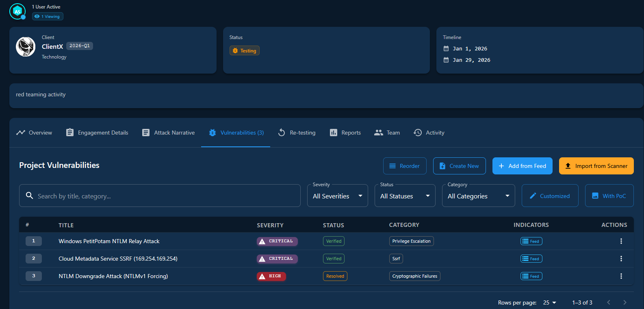Click the TITLE column header
This screenshot has height=309, width=644.
click(x=66, y=225)
